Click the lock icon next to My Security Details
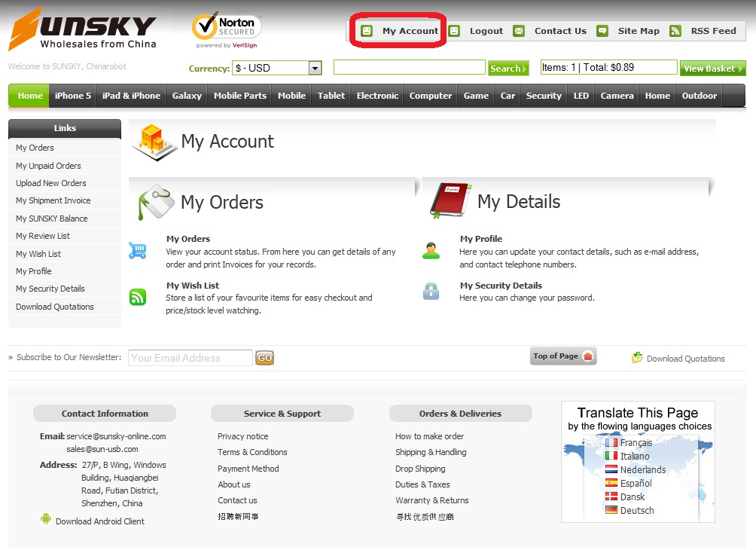The height and width of the screenshot is (550, 756). 430,292
